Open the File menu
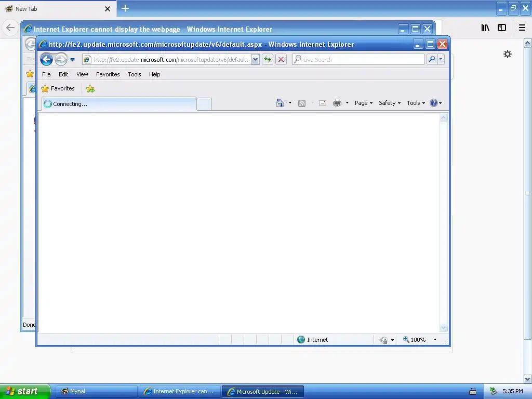The height and width of the screenshot is (399, 532). click(46, 74)
